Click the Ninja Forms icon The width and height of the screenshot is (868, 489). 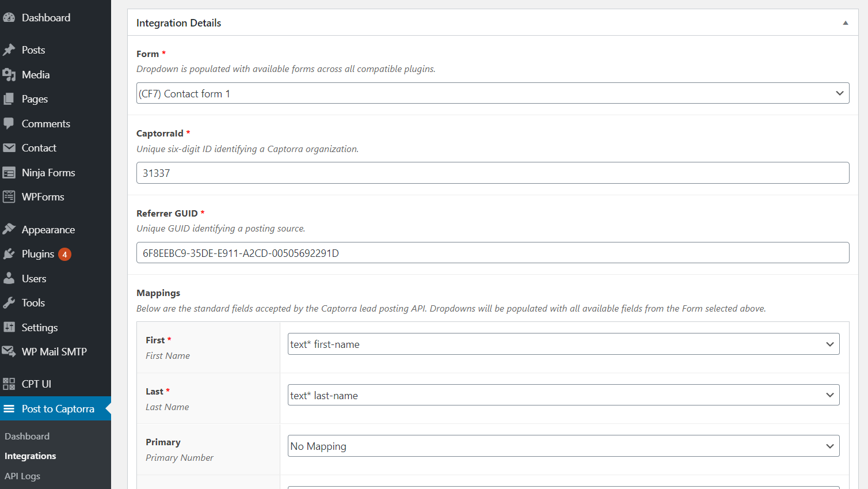pyautogui.click(x=9, y=173)
